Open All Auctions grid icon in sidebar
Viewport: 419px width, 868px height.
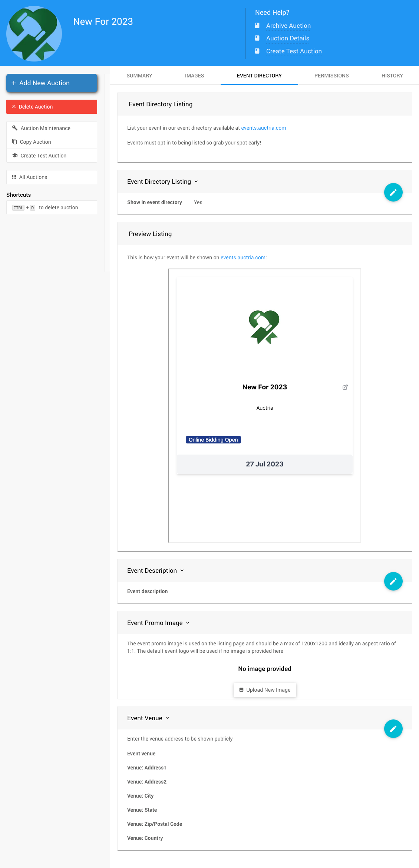14,177
